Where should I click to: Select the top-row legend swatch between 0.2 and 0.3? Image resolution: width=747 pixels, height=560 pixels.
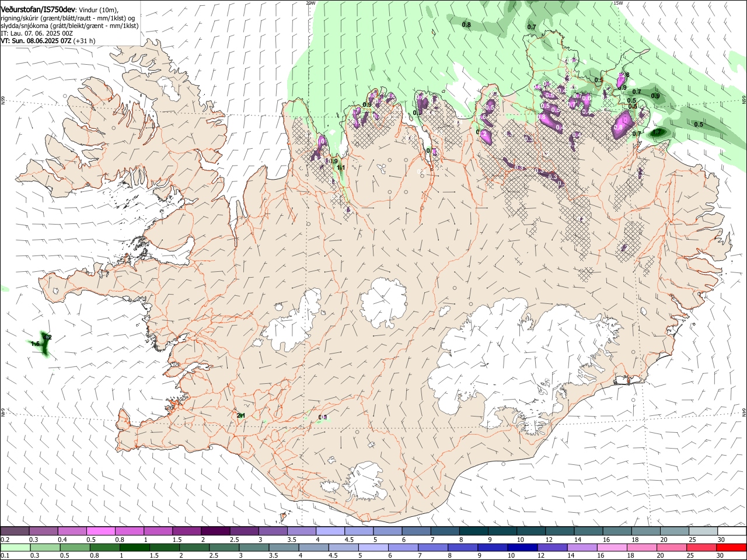[15, 531]
